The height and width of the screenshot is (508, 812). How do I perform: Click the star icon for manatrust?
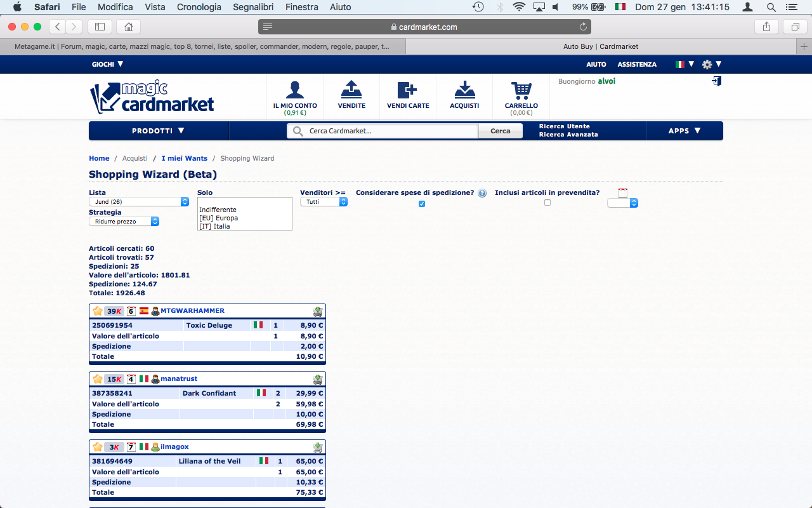tap(98, 379)
